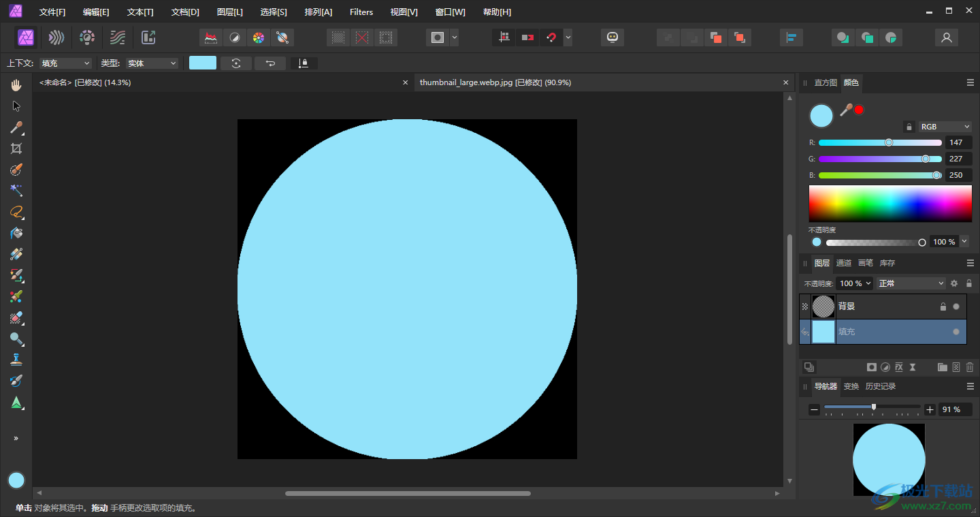This screenshot has width=980, height=517.
Task: Click the navigator zoom-in plus button
Action: 930,409
